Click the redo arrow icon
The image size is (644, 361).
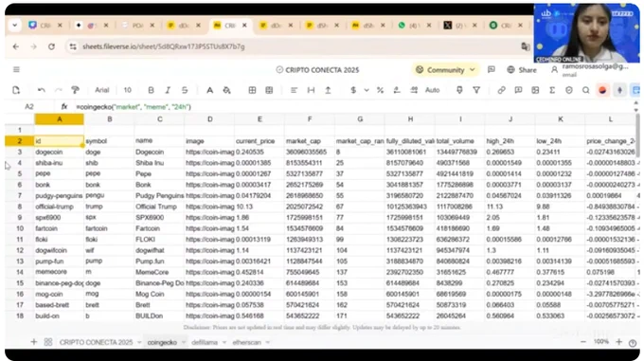click(59, 90)
